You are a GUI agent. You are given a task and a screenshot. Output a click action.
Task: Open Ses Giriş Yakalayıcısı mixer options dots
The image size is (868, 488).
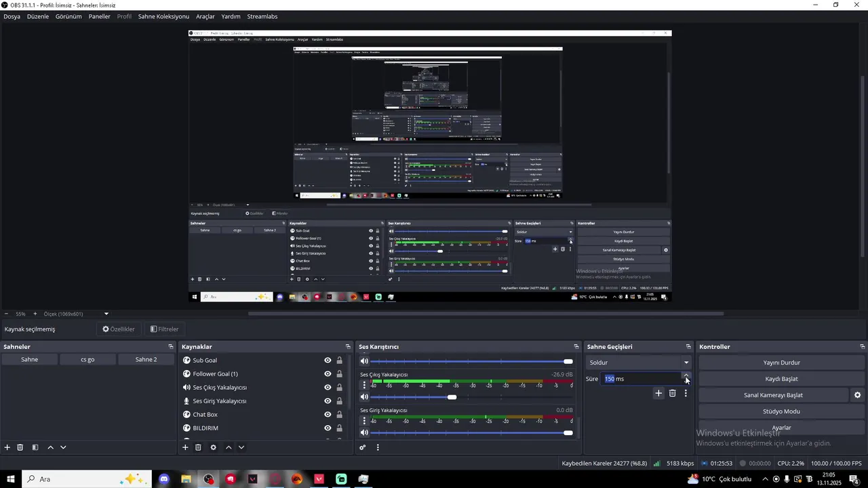[x=364, y=421]
